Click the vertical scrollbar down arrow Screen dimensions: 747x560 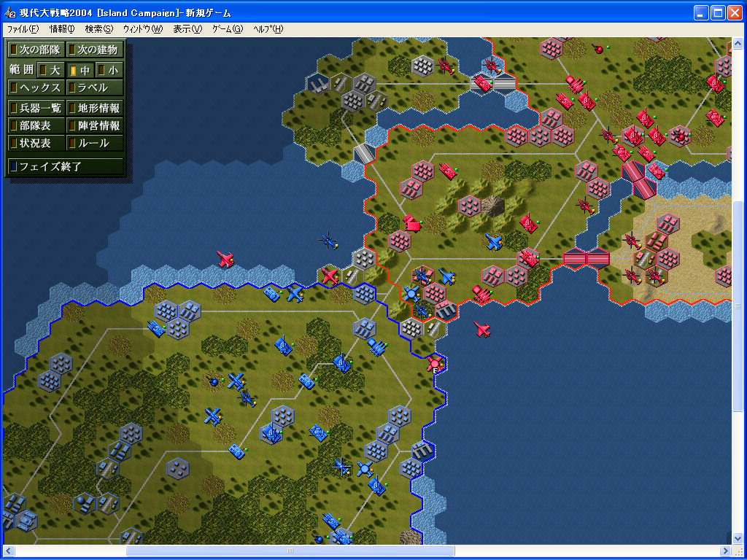(738, 539)
